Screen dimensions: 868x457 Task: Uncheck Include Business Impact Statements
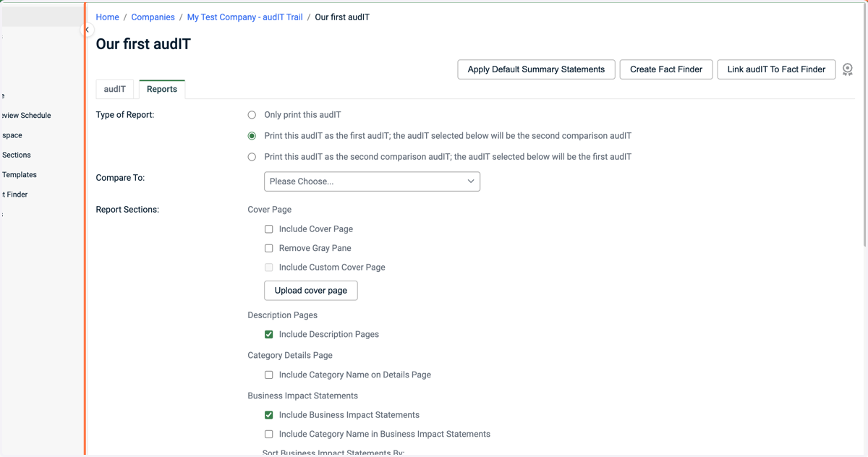(x=269, y=415)
